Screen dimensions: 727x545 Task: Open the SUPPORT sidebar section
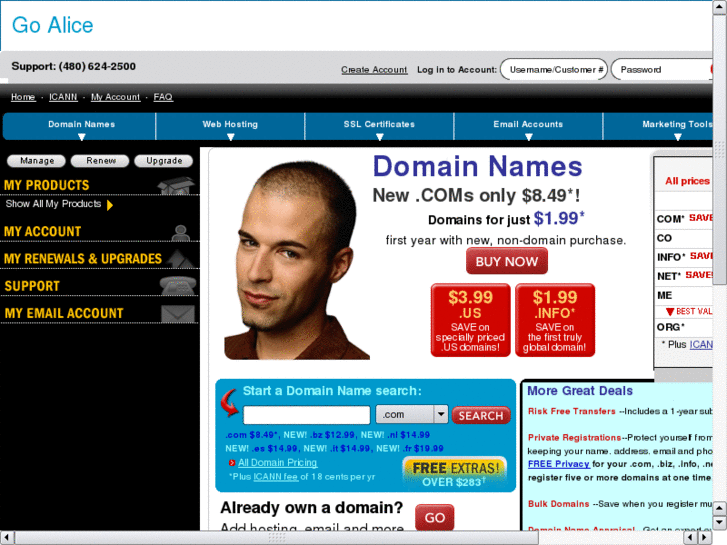[x=32, y=286]
